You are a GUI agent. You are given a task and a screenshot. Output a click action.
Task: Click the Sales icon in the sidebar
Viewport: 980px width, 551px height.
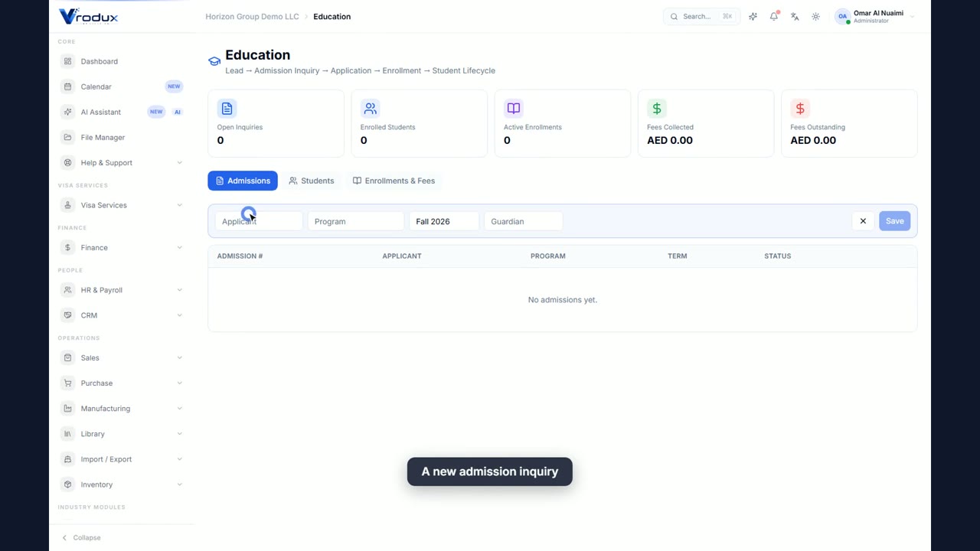coord(67,357)
